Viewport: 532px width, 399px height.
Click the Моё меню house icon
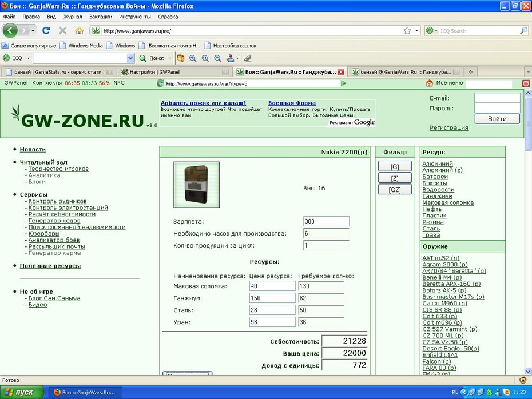point(429,83)
